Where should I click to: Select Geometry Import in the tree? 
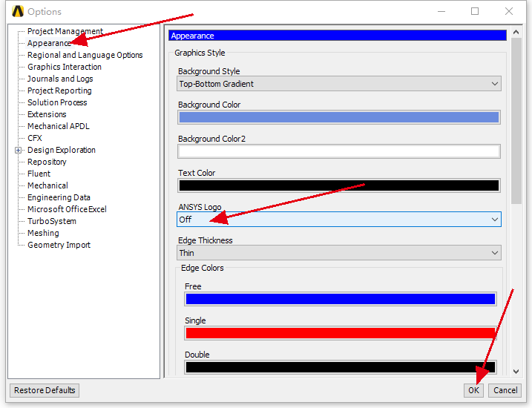pyautogui.click(x=59, y=245)
